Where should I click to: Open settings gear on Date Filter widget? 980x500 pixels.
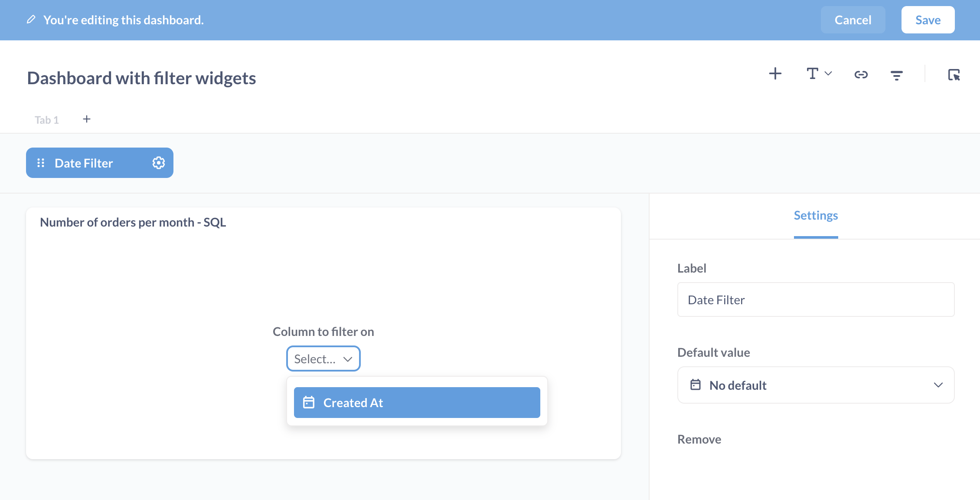click(x=158, y=163)
